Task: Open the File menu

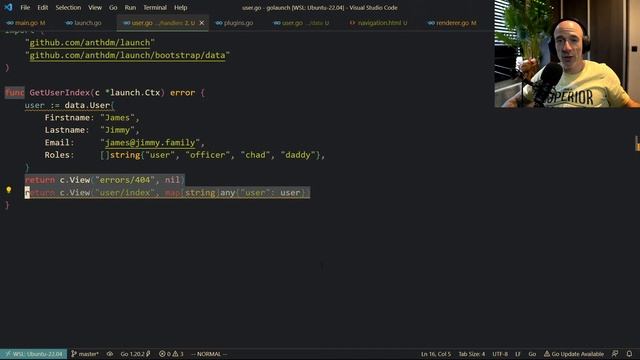Action: tap(25, 7)
